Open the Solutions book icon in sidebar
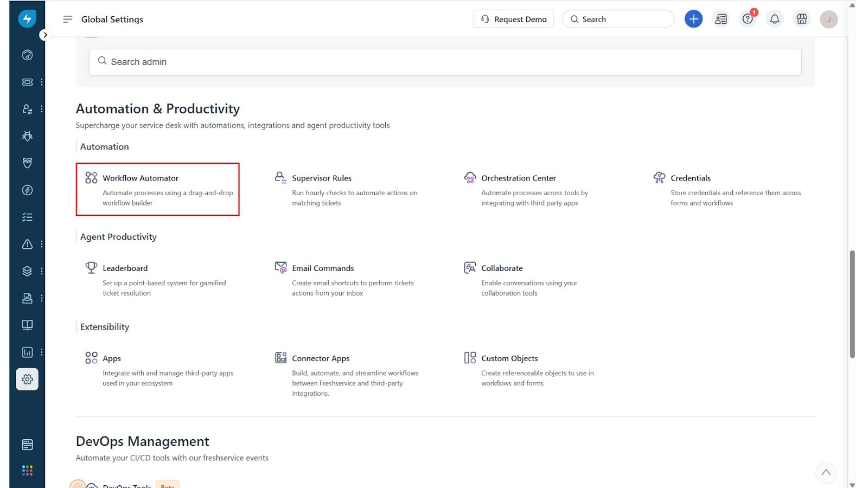This screenshot has width=868, height=488. coord(27,325)
